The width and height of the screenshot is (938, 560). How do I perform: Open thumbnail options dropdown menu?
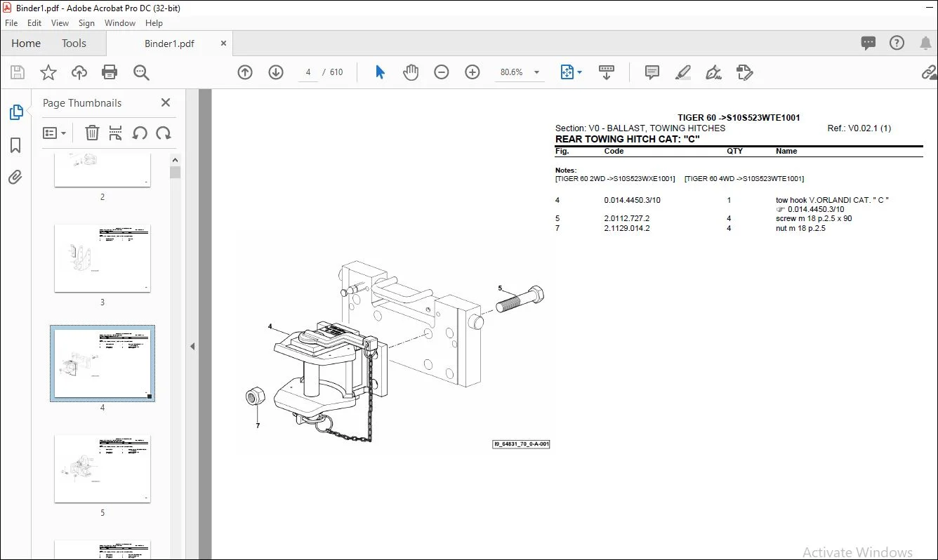(x=54, y=133)
